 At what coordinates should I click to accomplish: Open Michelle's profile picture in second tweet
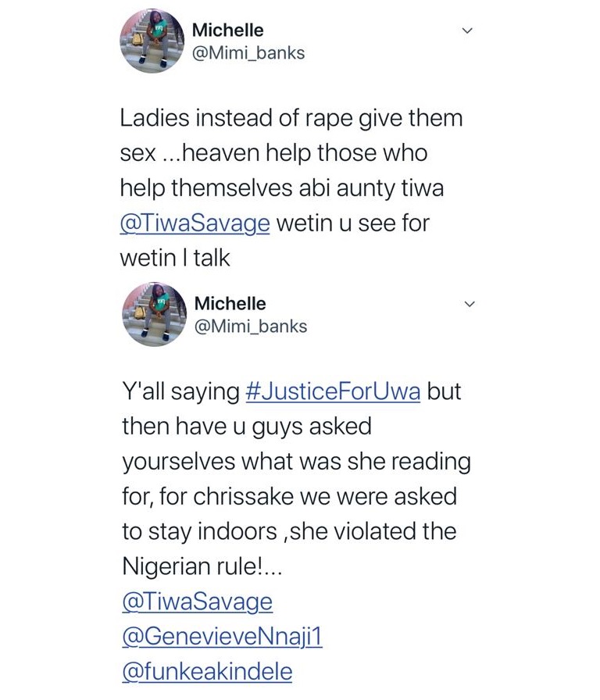pos(154,315)
